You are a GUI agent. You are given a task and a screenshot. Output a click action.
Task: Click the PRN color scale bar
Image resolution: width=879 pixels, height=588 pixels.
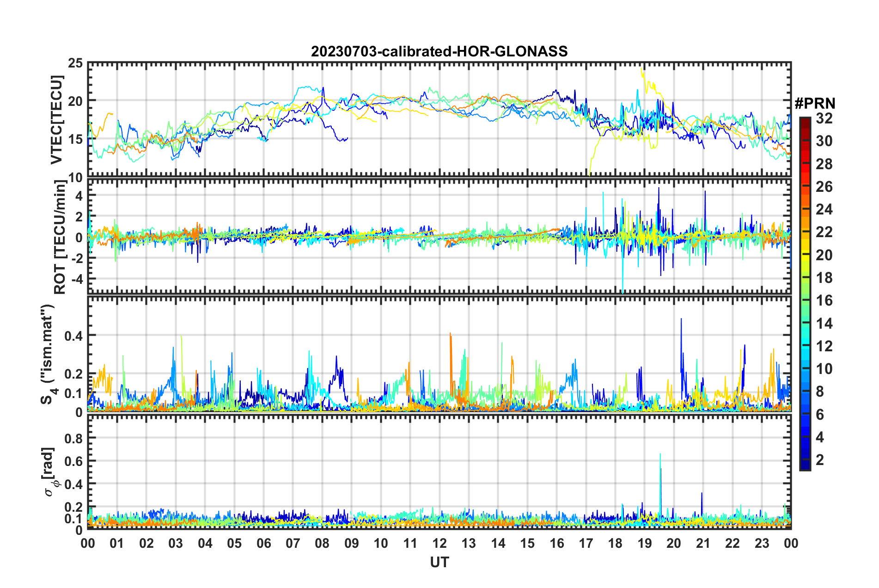tap(805, 294)
